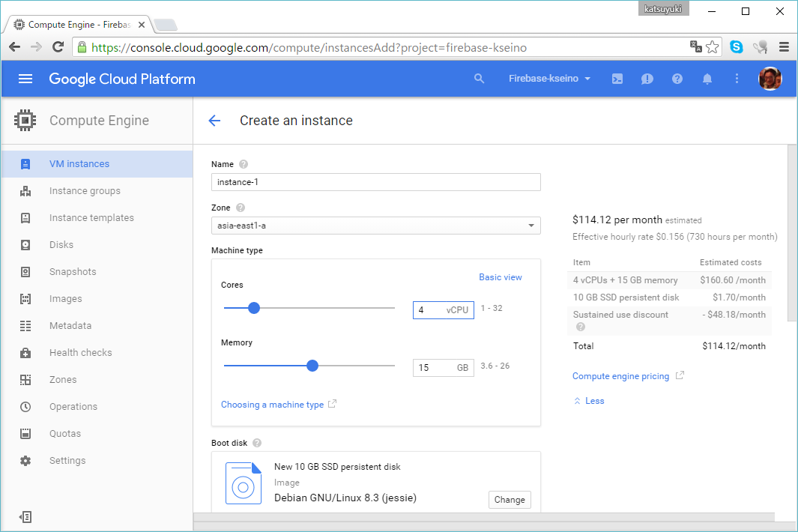Click the user account avatar
Screen dimensions: 798x532
770,79
